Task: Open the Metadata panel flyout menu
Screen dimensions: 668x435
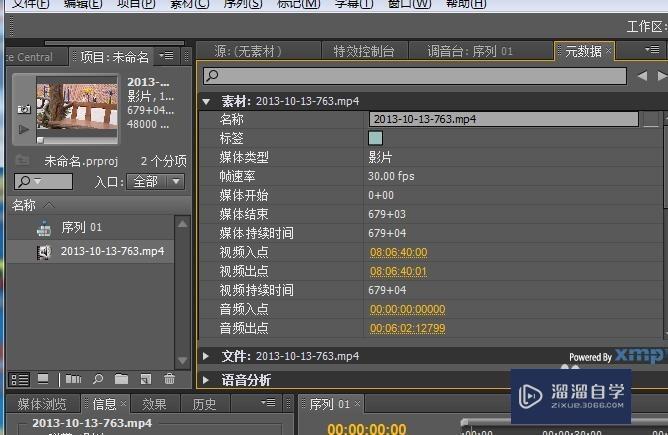Action: coord(652,50)
